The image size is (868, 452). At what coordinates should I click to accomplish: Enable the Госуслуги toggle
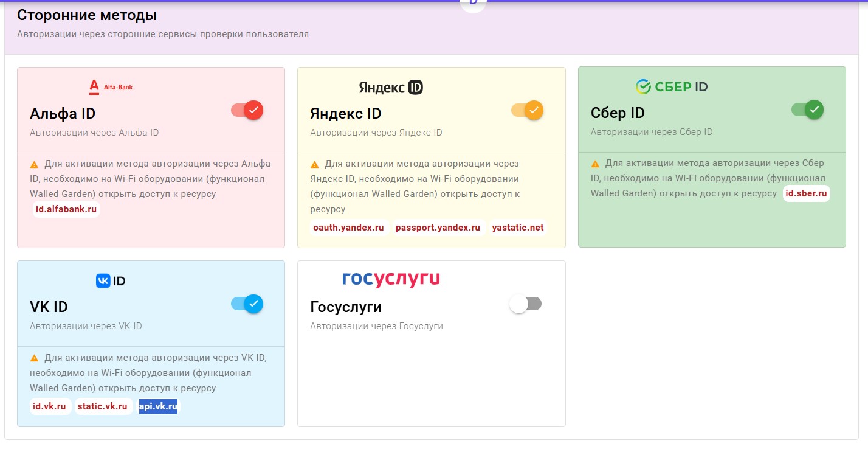tap(525, 304)
